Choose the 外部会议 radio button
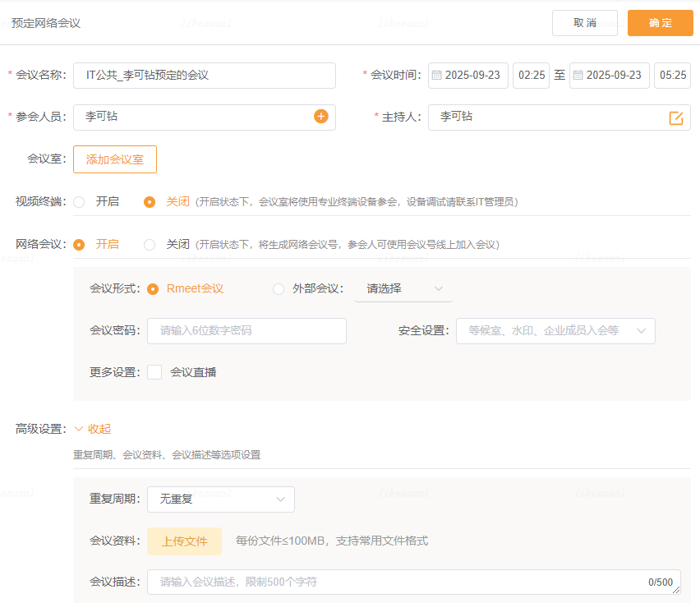Viewport: 700px width, 603px height. [x=279, y=288]
